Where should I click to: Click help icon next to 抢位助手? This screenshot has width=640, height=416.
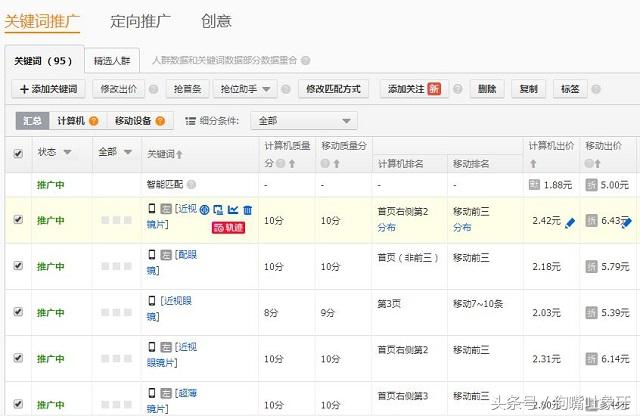coord(286,89)
